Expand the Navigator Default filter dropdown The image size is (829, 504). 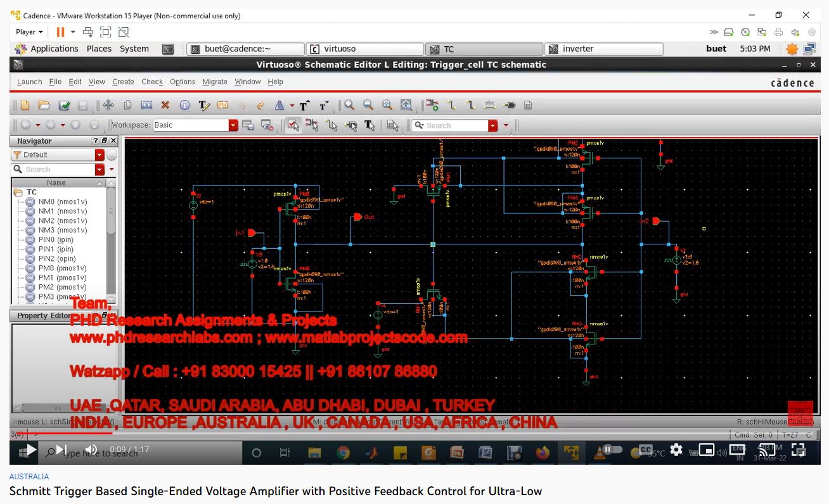pyautogui.click(x=100, y=155)
